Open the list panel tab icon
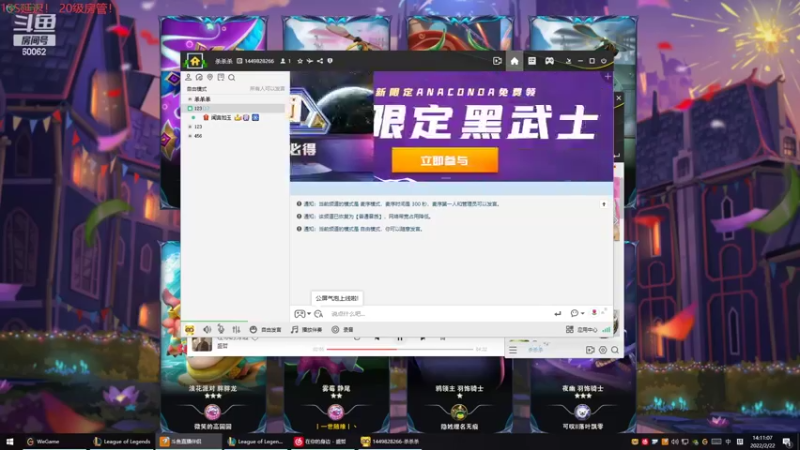 point(532,61)
